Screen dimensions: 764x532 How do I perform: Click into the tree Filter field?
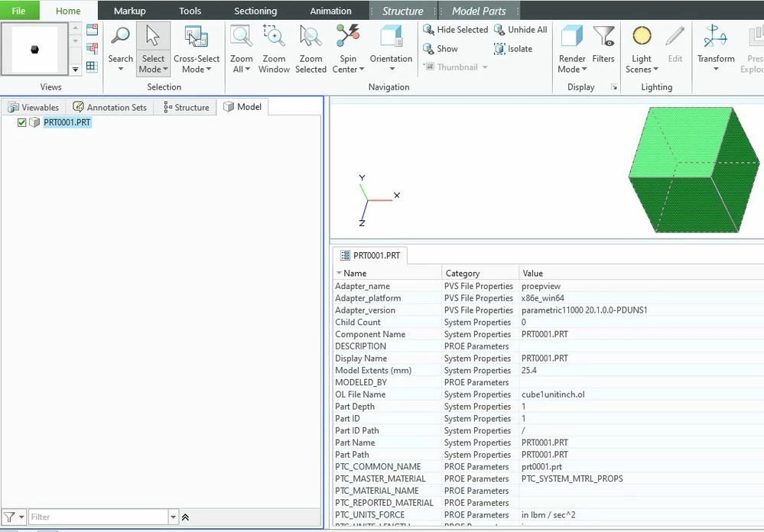[x=99, y=517]
